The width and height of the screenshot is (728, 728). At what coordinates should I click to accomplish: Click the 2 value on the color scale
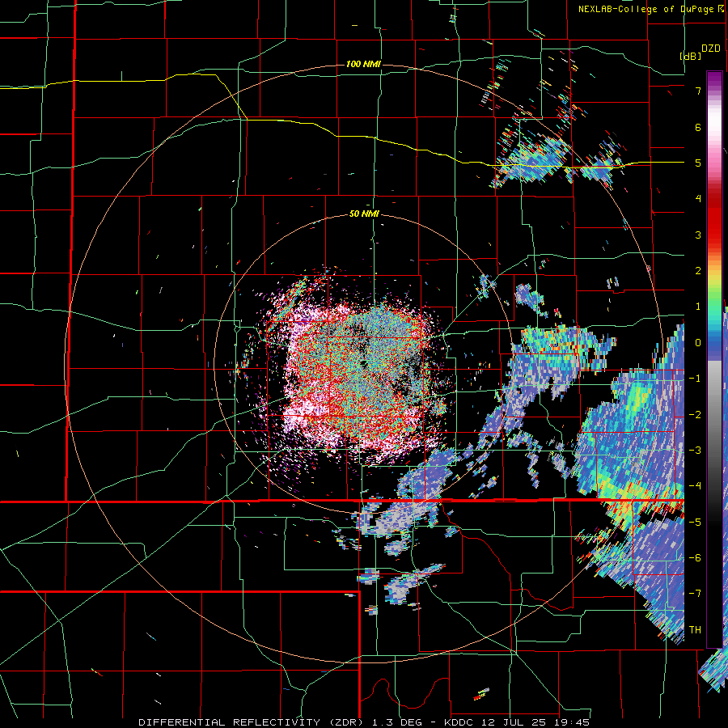click(x=698, y=271)
